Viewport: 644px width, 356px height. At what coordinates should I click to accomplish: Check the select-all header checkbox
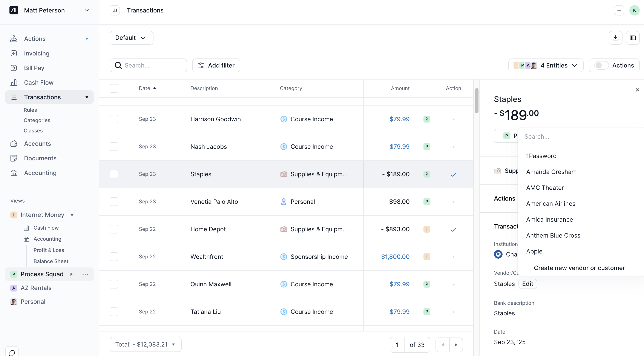114,88
